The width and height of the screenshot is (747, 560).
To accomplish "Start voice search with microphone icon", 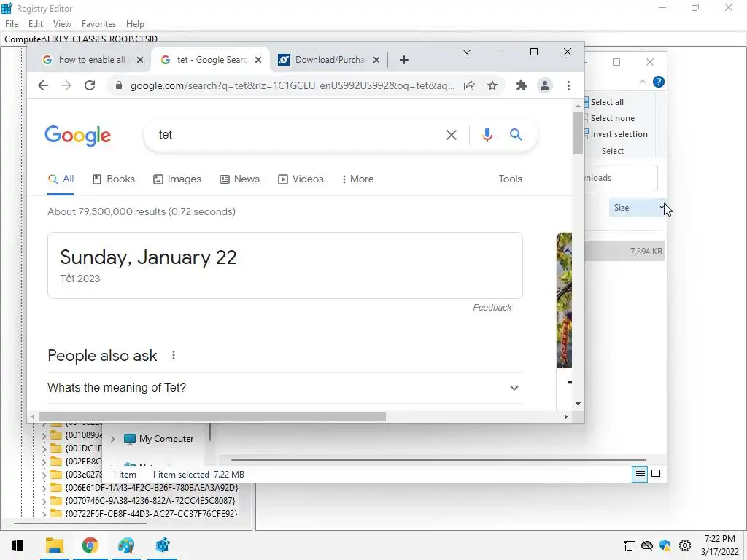I will [x=487, y=135].
